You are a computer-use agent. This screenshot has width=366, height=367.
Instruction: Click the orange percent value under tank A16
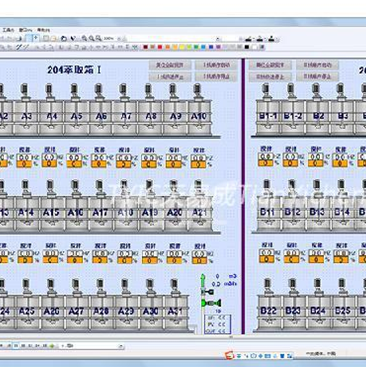pos(75,260)
